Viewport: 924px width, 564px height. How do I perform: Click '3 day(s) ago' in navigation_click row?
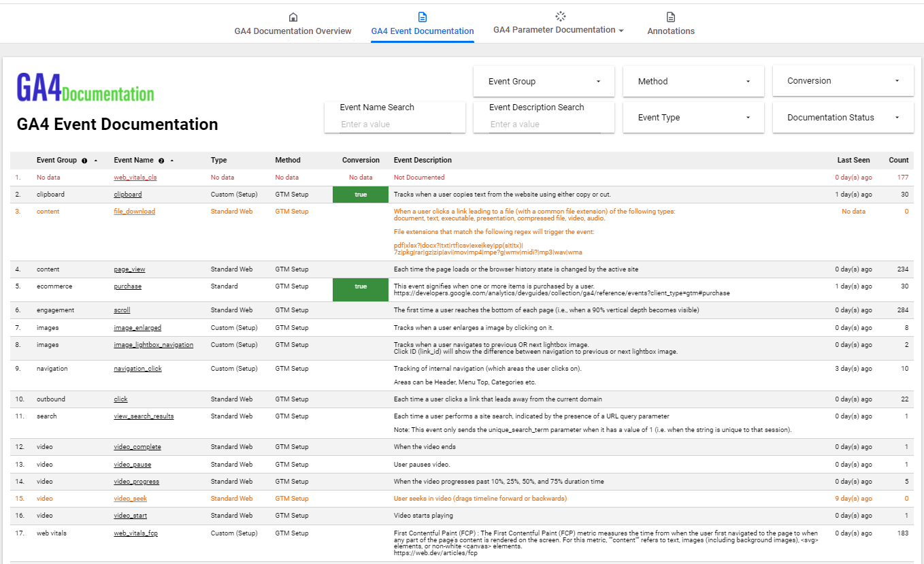coord(853,369)
